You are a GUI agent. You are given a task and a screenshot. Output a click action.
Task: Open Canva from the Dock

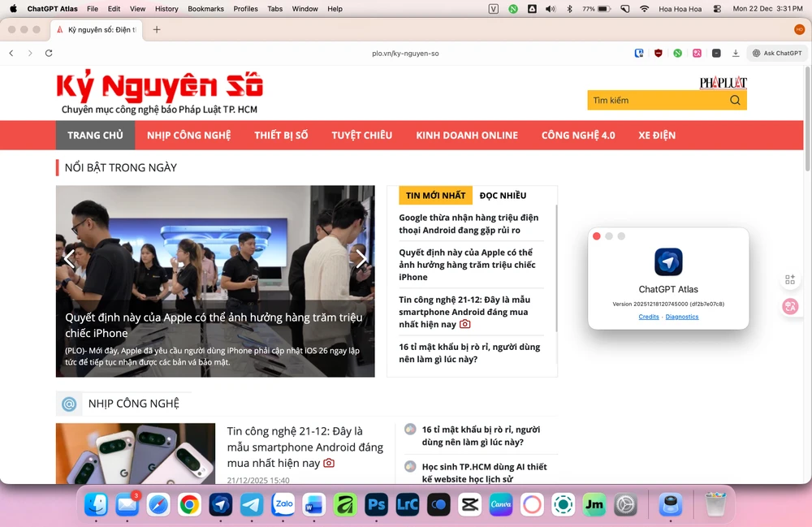pyautogui.click(x=501, y=504)
